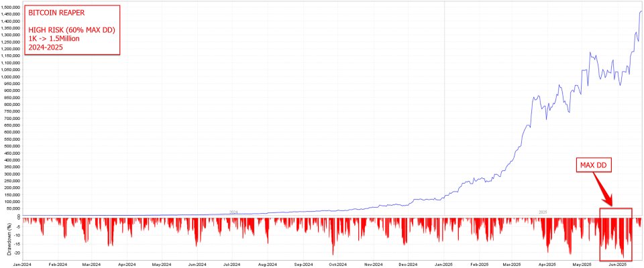Click the 1,500,000 equity axis value
Screen dimensions: 644x268
[x=11, y=7]
